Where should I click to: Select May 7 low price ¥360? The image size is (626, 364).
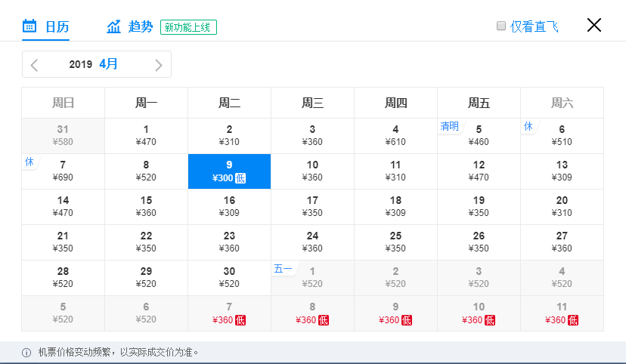pyautogui.click(x=229, y=313)
